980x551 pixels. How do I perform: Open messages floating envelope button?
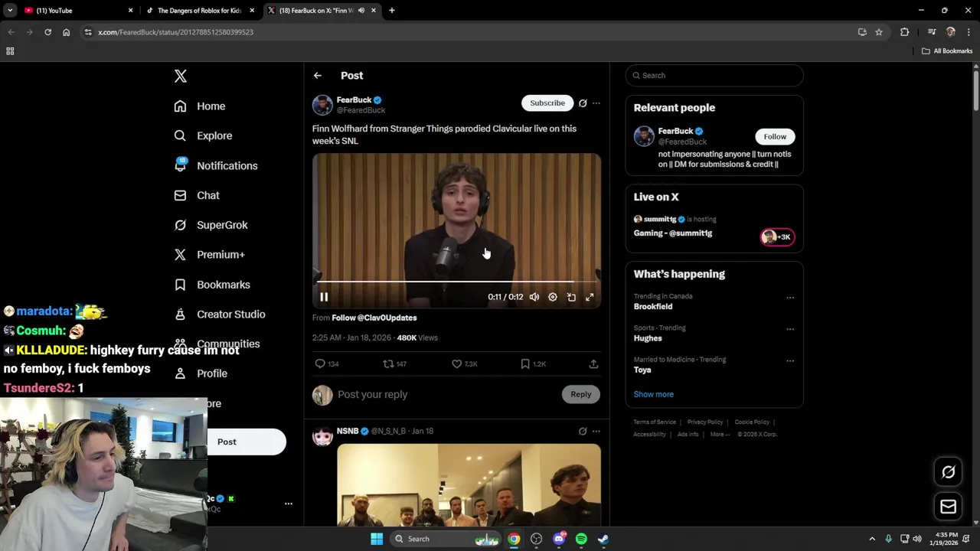948,507
